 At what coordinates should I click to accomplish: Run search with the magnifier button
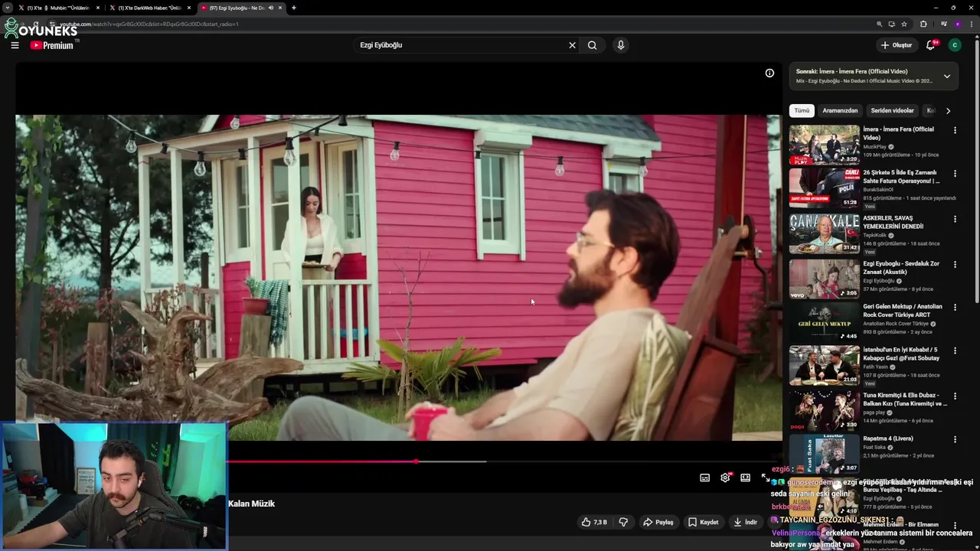tap(592, 45)
